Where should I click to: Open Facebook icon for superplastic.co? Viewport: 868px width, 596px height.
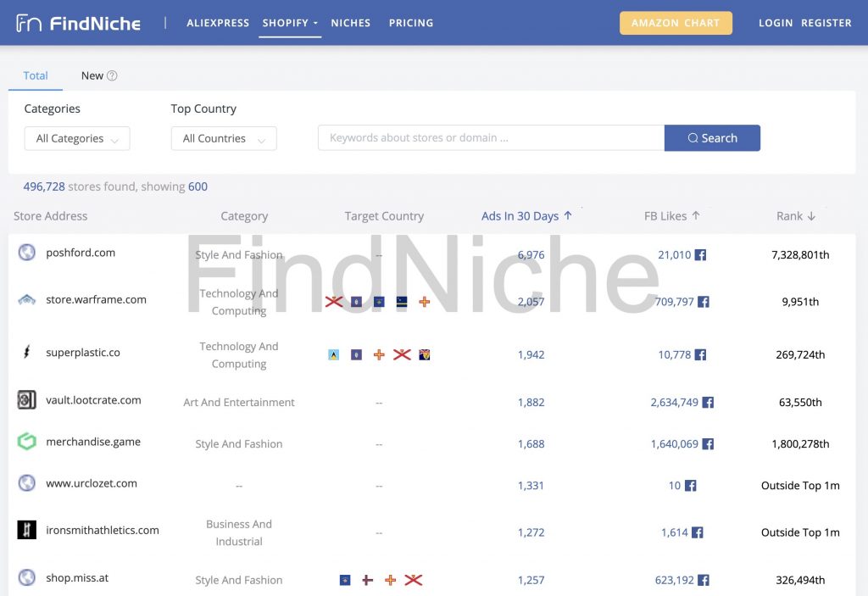[x=700, y=354]
